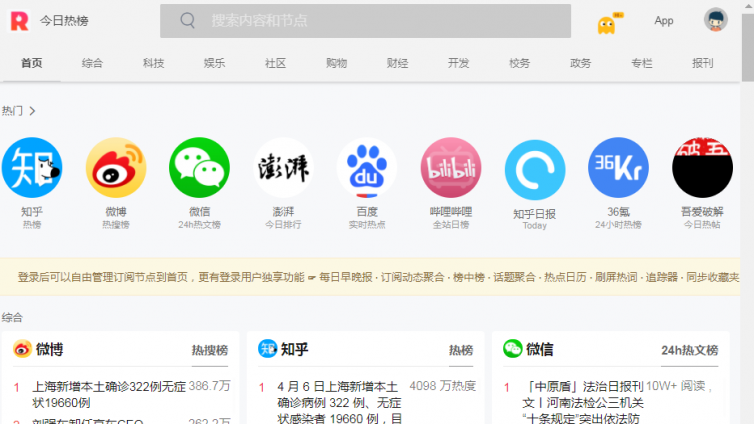
Task: Click the magnifier search icon
Action: (188, 21)
